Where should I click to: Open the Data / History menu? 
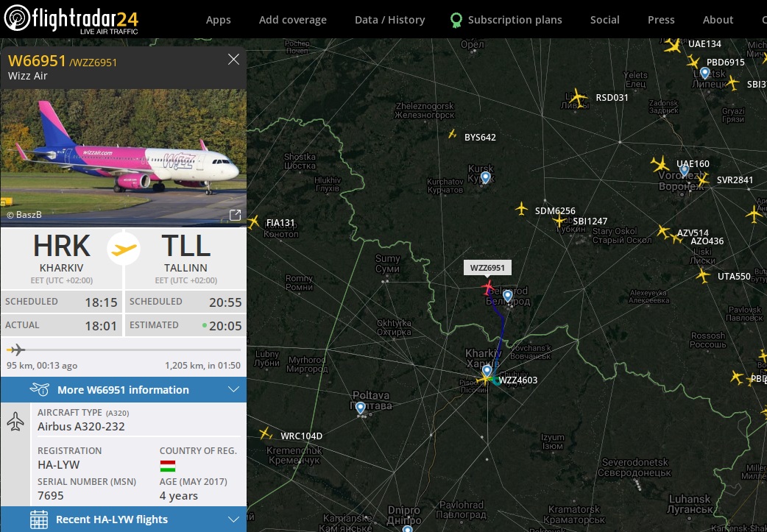(x=389, y=20)
